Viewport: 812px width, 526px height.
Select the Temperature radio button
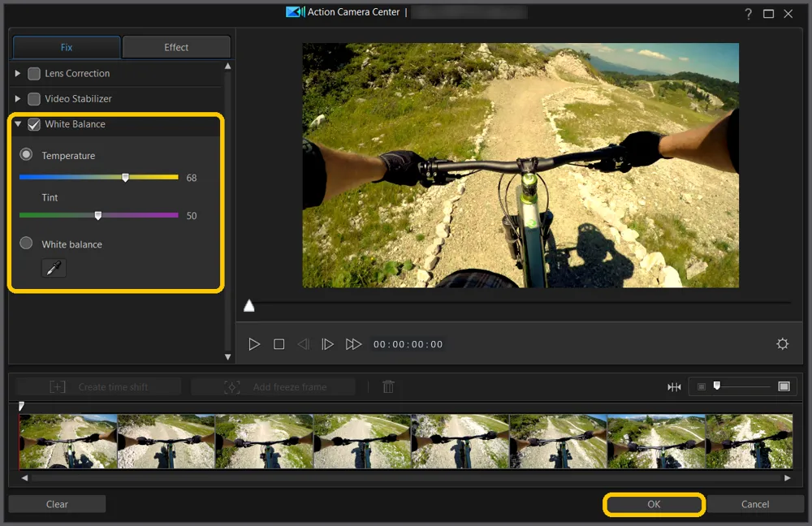tap(26, 154)
